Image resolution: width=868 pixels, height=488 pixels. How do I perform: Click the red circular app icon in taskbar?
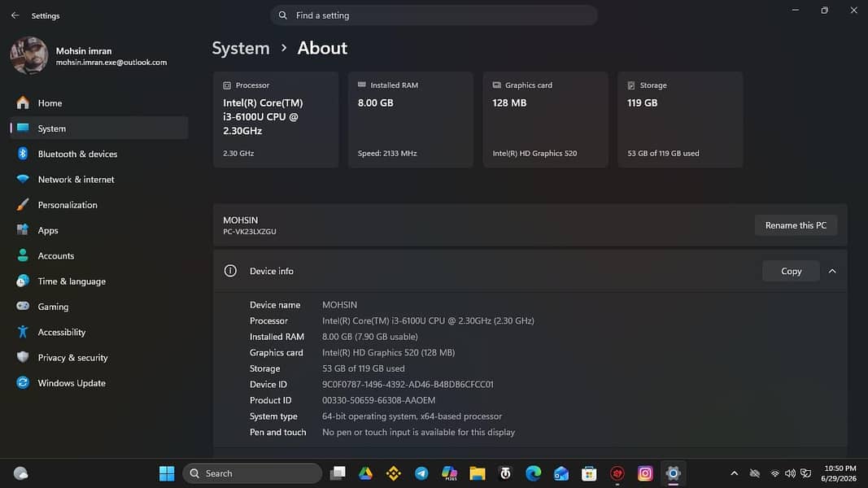click(617, 473)
